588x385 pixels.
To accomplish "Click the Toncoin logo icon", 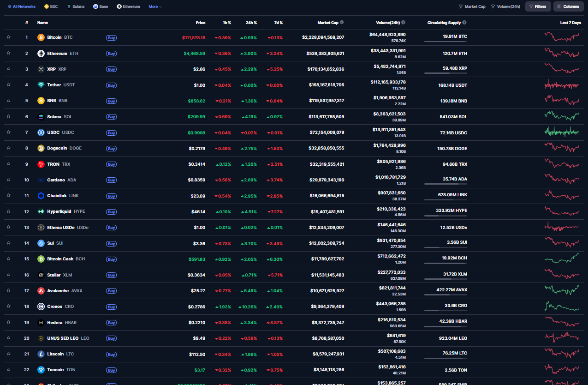I will point(41,370).
